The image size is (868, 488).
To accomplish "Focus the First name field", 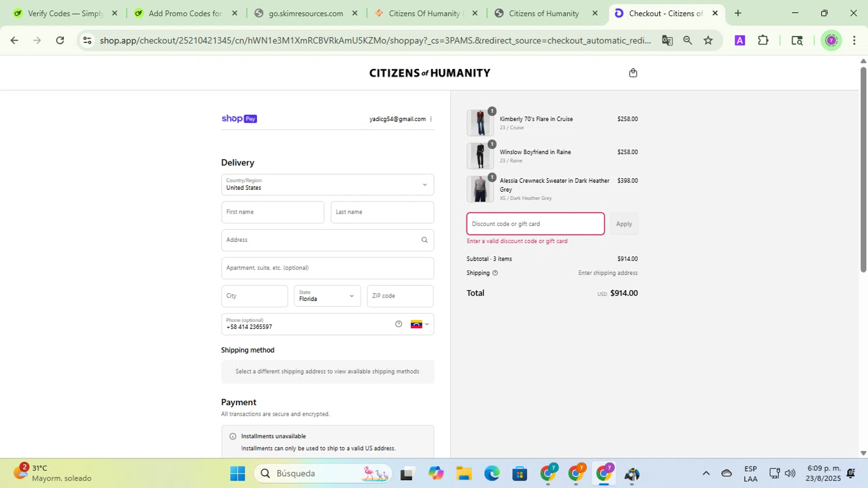I will pyautogui.click(x=273, y=212).
